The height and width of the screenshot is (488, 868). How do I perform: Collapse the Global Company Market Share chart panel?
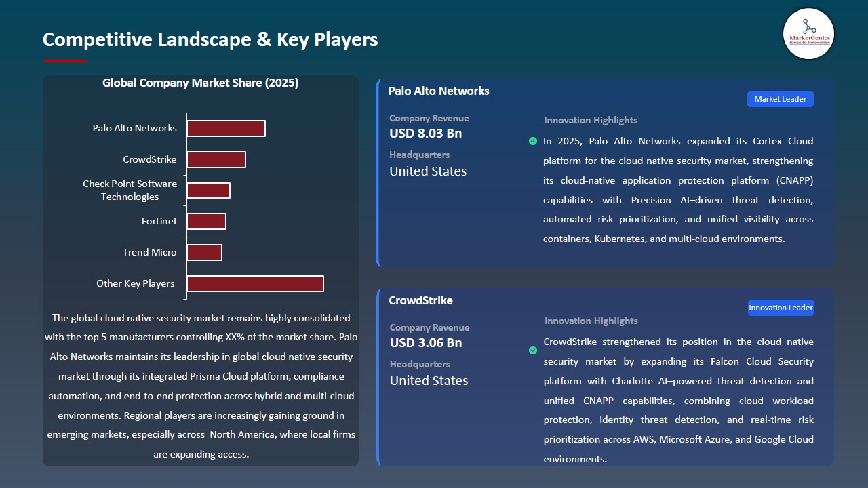tap(201, 83)
